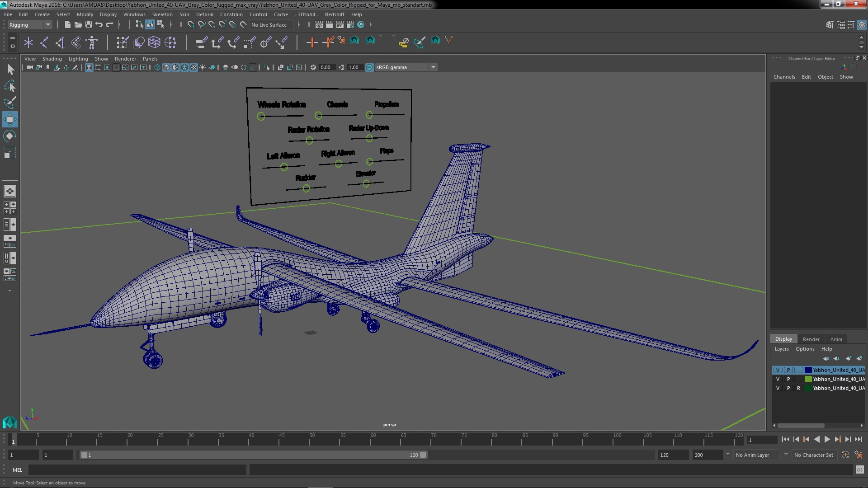Open the Render View window
The width and height of the screenshot is (868, 488).
coord(319,24)
